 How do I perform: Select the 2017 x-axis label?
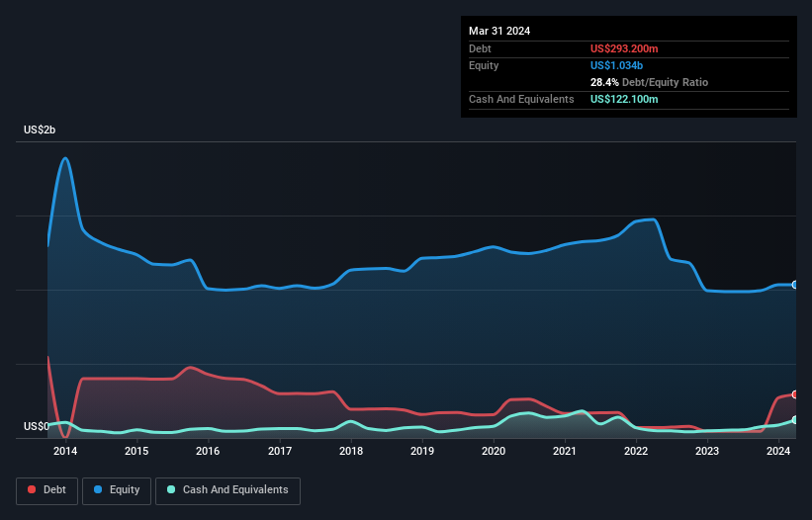[280, 451]
